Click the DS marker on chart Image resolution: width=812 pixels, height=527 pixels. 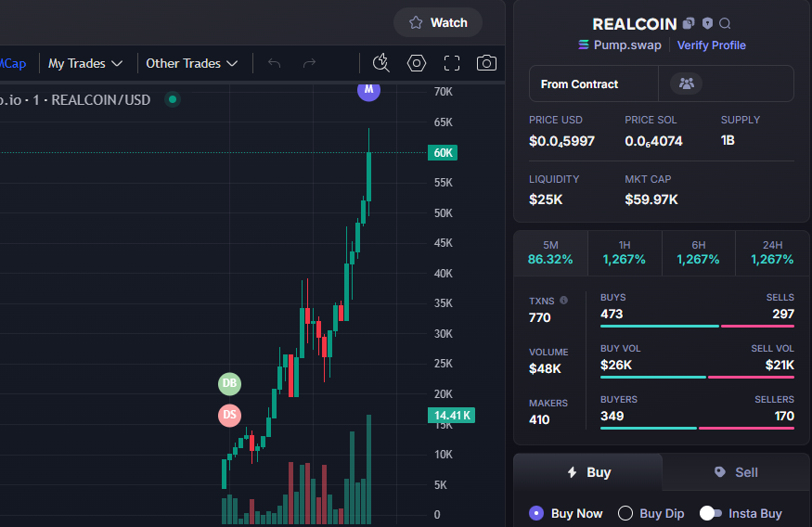tap(229, 415)
